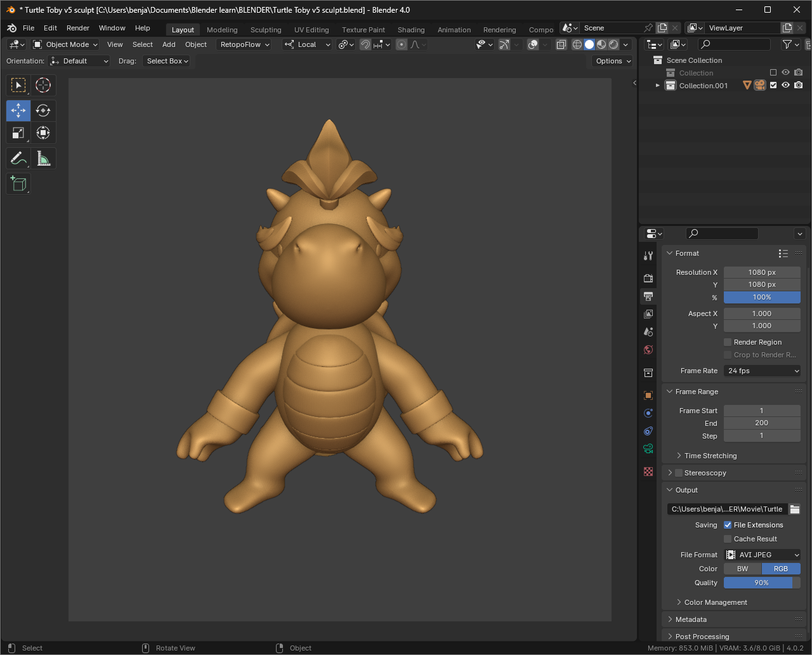Open the Physics properties tab
This screenshot has width=812, height=655.
(x=648, y=413)
